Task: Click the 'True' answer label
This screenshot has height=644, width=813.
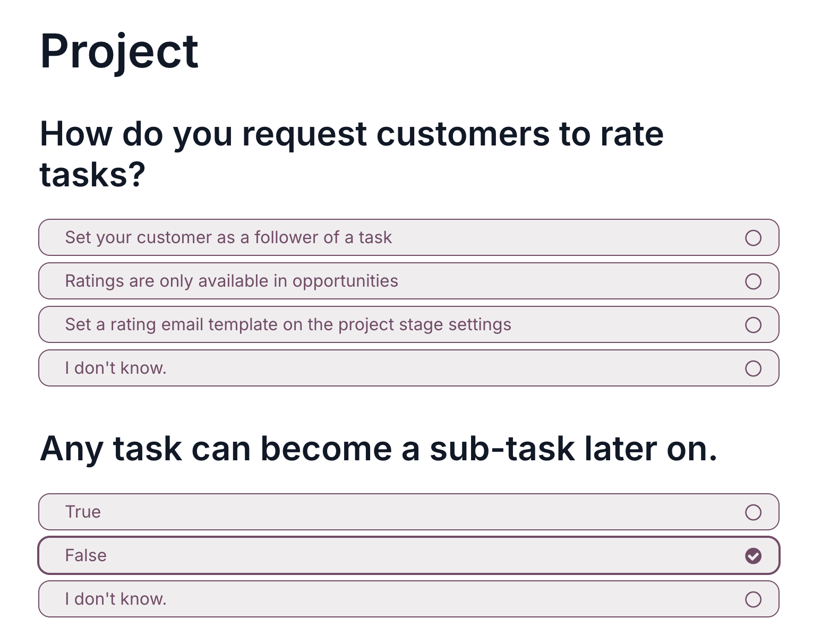Action: [83, 512]
